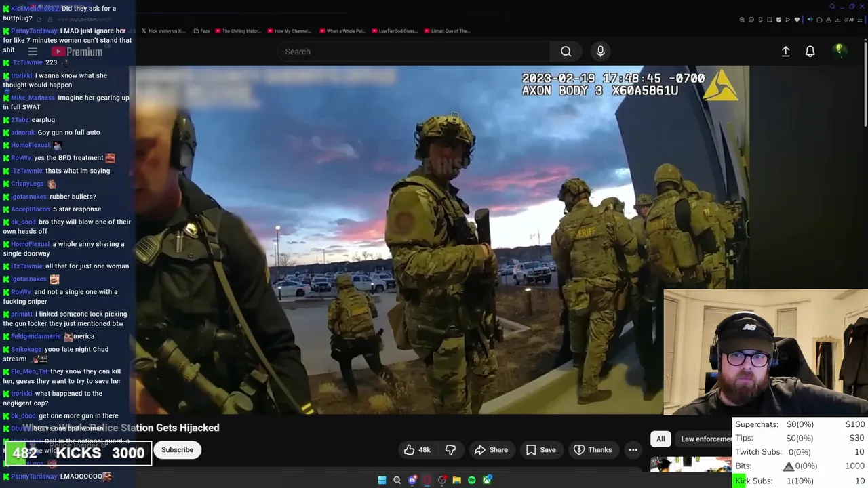Select the All filter chip
Viewport: 868px width, 488px height.
(660, 439)
